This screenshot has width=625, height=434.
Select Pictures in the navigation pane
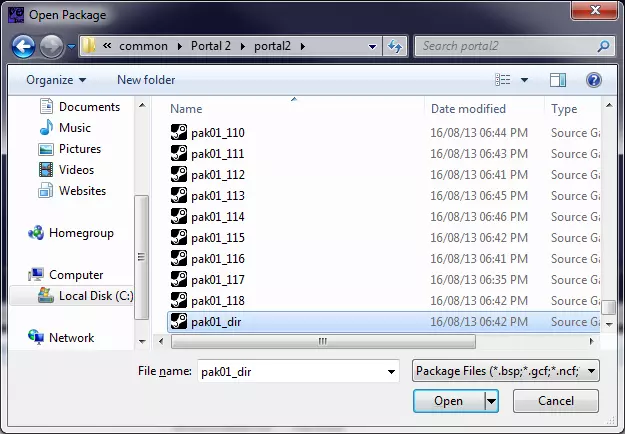coord(69,149)
